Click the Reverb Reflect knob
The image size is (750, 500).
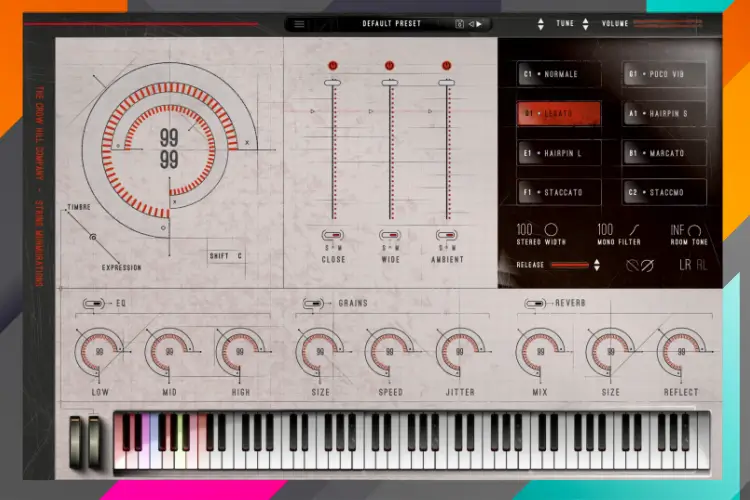pyautogui.click(x=681, y=352)
